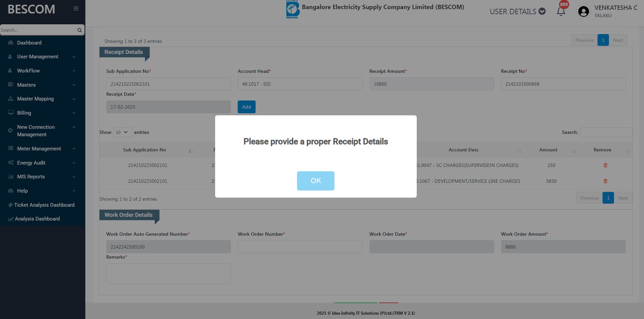Click the MIS Reports chart icon
The height and width of the screenshot is (319, 644).
point(10,177)
